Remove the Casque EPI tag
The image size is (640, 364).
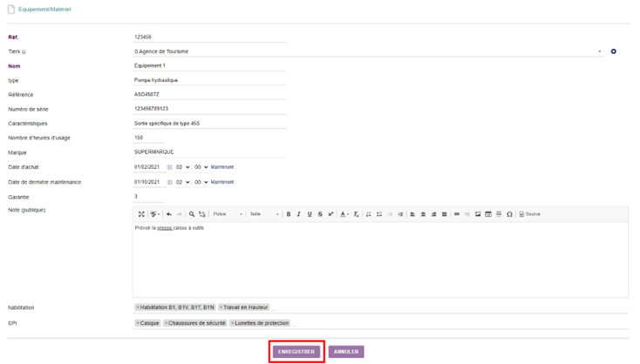138,323
